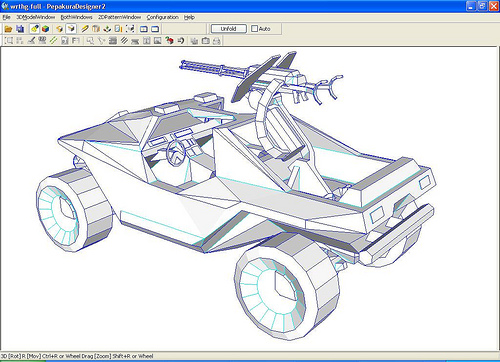Image resolution: width=500 pixels, height=362 pixels.
Task: Click the dark diagonal hatch lines icon
Action: [x=124, y=41]
